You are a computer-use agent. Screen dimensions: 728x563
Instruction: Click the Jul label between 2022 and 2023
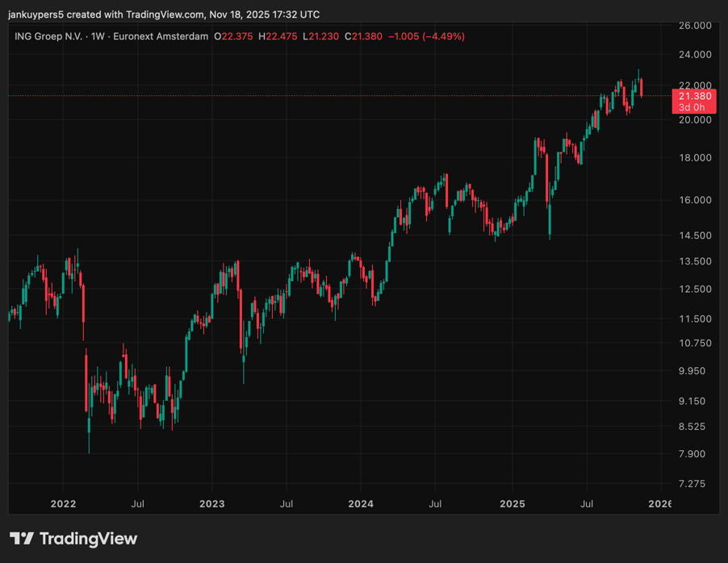pos(137,504)
